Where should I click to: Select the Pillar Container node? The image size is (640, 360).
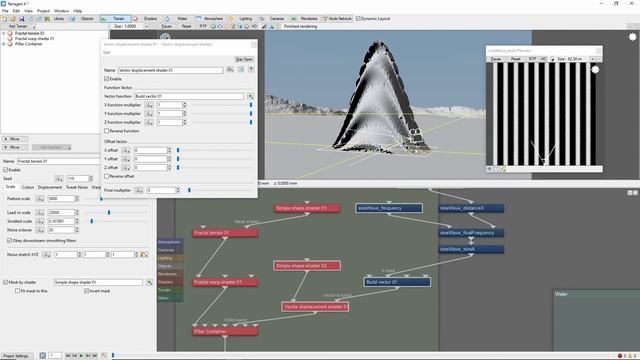pyautogui.click(x=225, y=331)
